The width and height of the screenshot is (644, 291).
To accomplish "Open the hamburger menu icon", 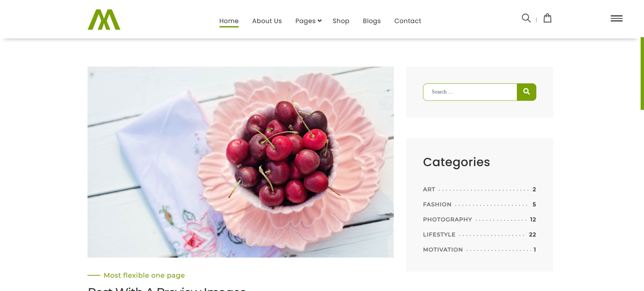I will point(616,18).
